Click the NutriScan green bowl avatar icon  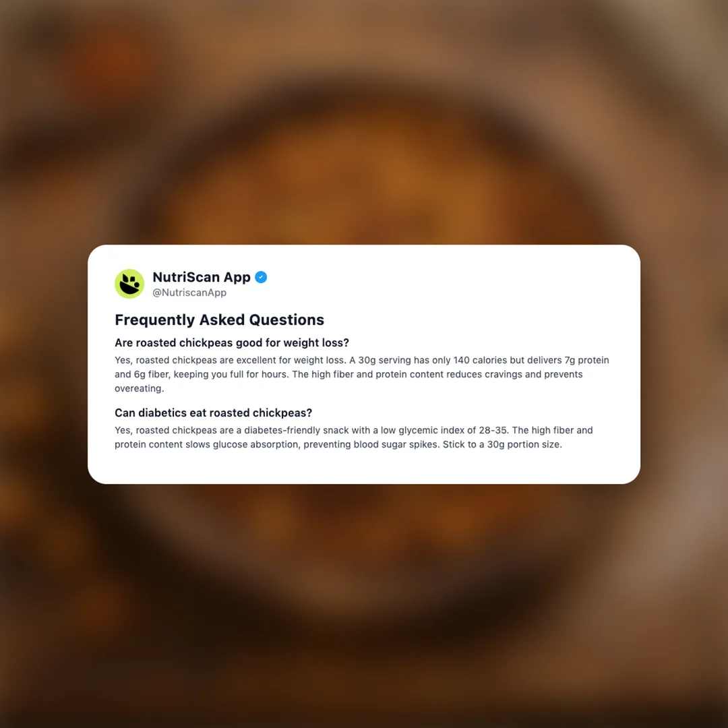(x=129, y=283)
